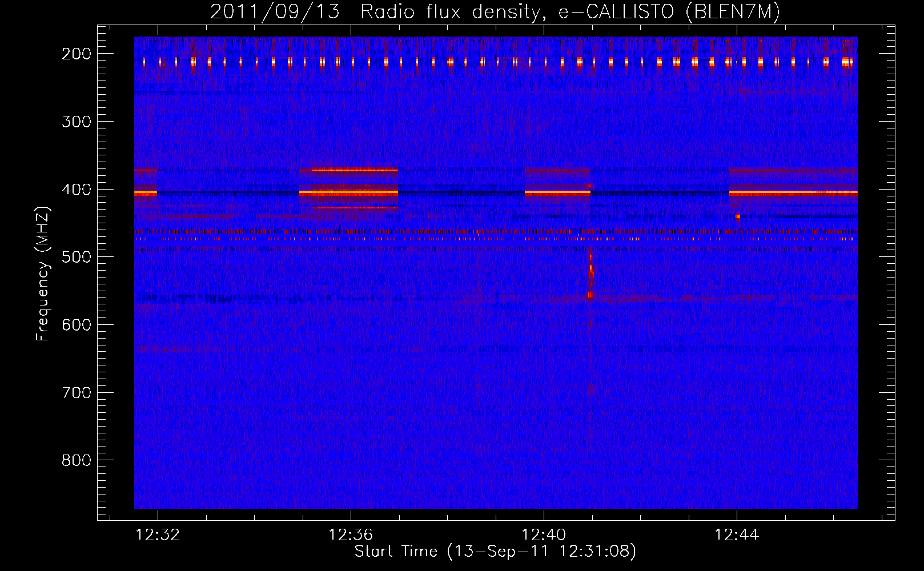Click the date "2011/09/13" in the title
924x571 pixels.
coord(275,12)
